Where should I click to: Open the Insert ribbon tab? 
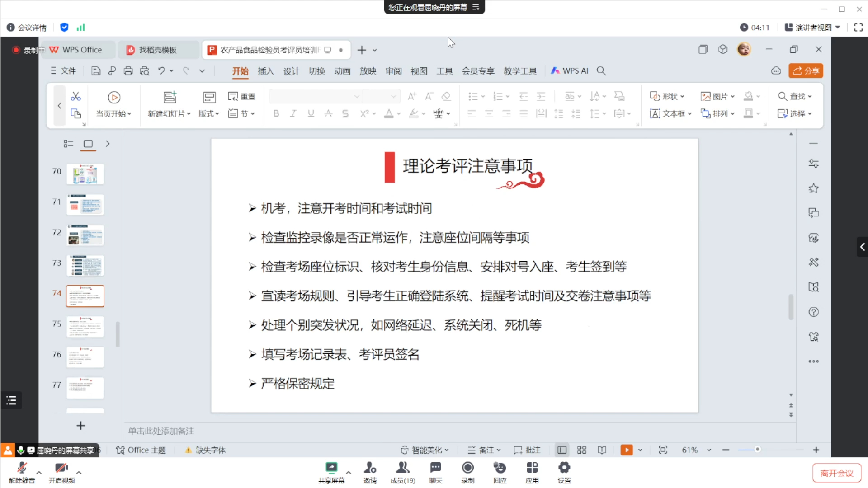tap(266, 71)
